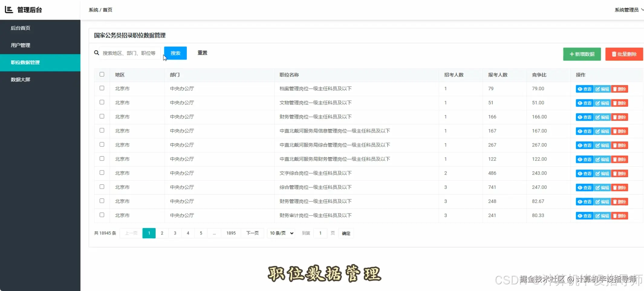Check the select-all checkbox in table header
Viewport: 644px width, 291px height.
pyautogui.click(x=102, y=74)
